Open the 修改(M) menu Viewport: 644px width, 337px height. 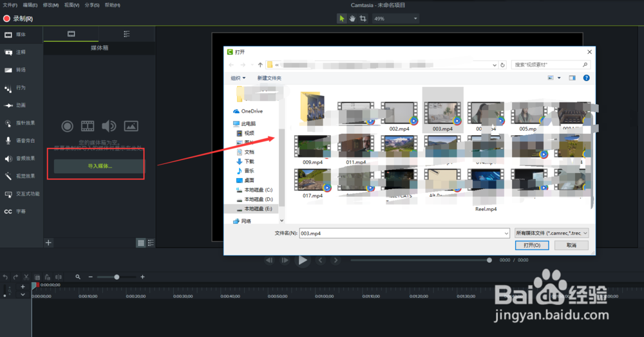click(x=51, y=5)
